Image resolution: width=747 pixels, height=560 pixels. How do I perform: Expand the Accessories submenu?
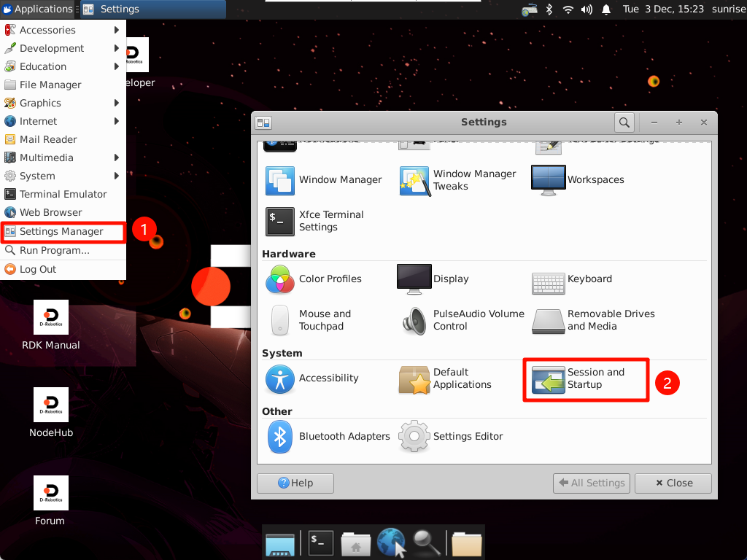click(63, 30)
